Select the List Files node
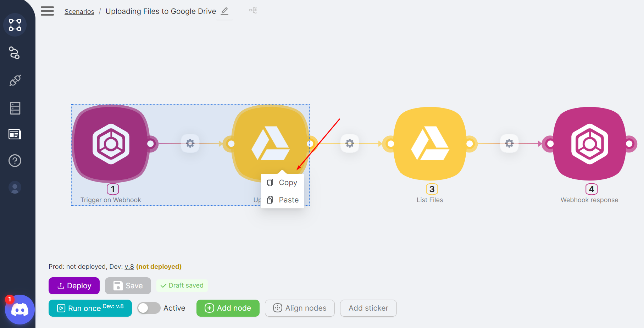644x328 pixels. (x=430, y=144)
